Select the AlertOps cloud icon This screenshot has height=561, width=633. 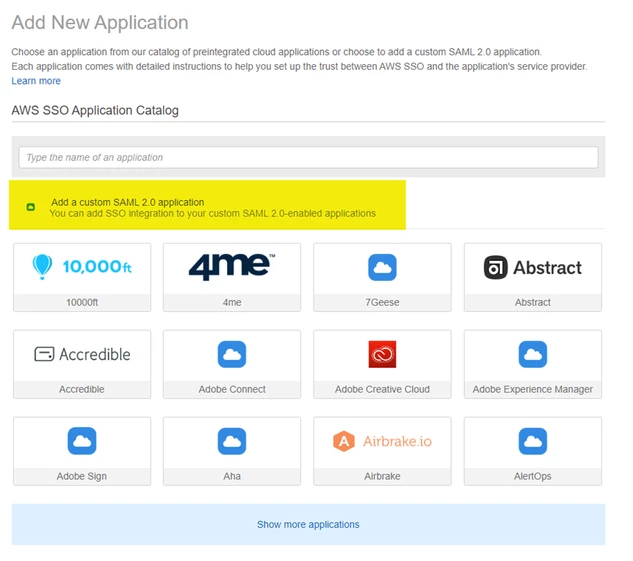coord(532,441)
